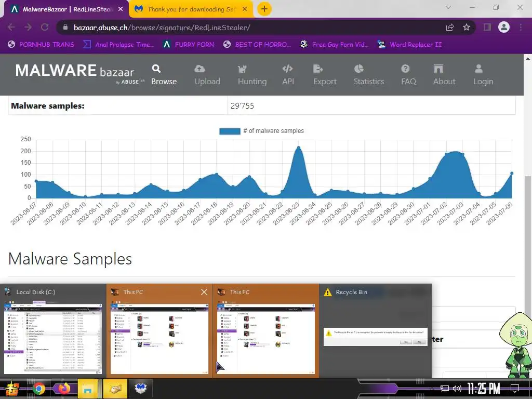
Task: Close the Thank you for downloading tab
Action: 245,9
